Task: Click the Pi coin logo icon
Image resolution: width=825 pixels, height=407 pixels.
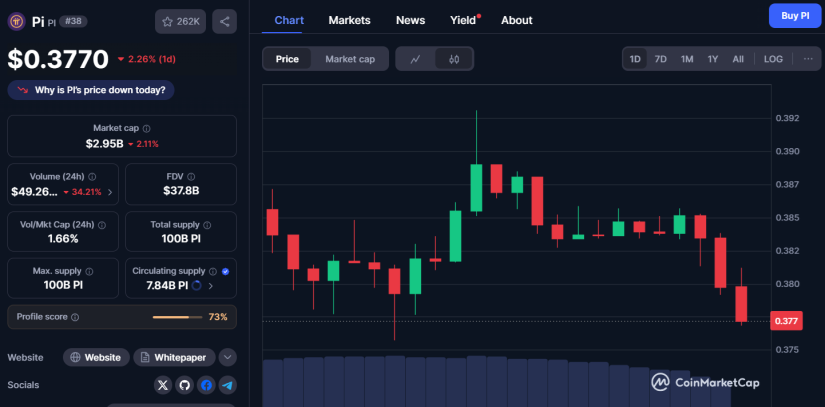Action: pos(16,22)
